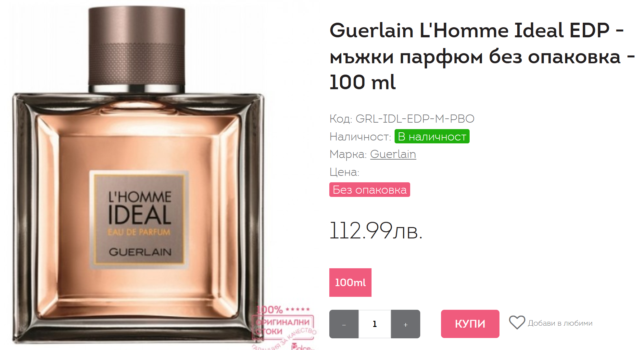The height and width of the screenshot is (350, 644).
Task: Increase quantity with the plus button
Action: tap(406, 324)
